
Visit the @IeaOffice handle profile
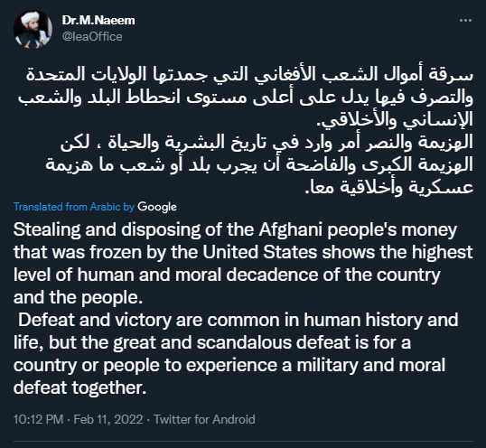click(92, 36)
